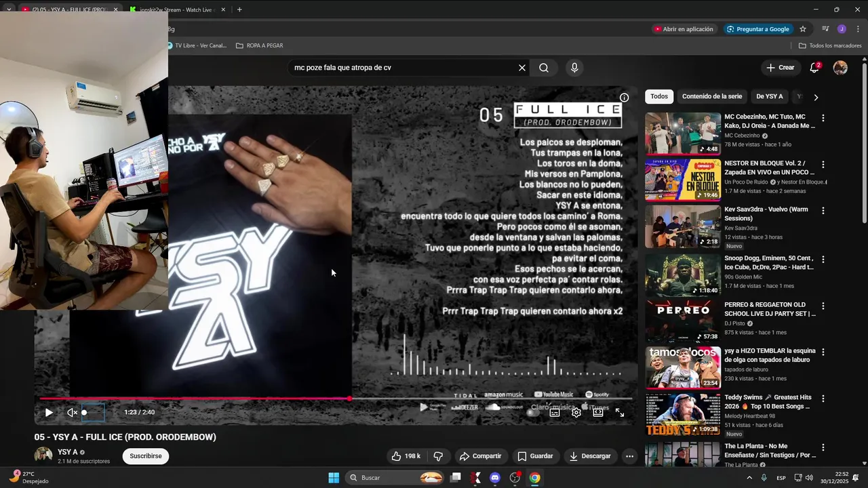This screenshot has width=868, height=488.
Task: Click the Guardar save button
Action: [x=535, y=456]
